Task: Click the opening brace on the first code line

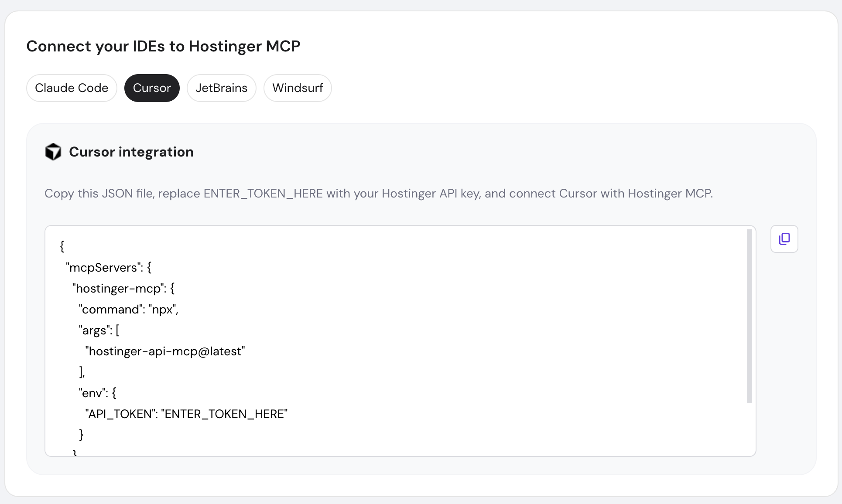Action: pos(62,246)
